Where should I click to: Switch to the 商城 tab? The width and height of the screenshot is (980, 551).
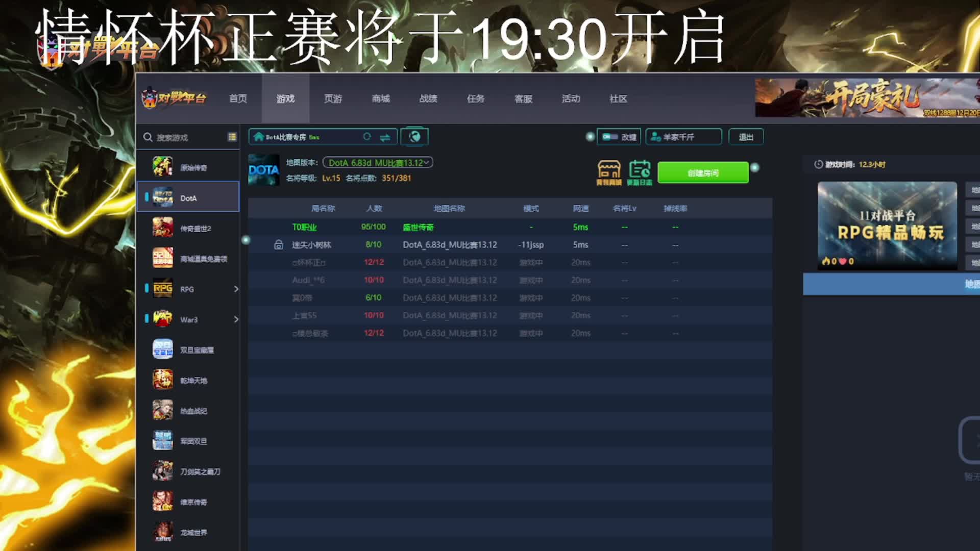point(380,98)
